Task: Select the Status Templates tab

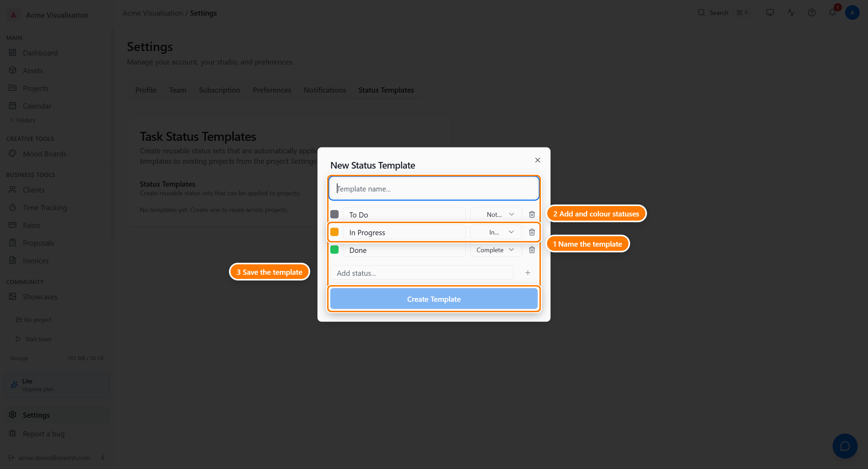Action: (386, 90)
